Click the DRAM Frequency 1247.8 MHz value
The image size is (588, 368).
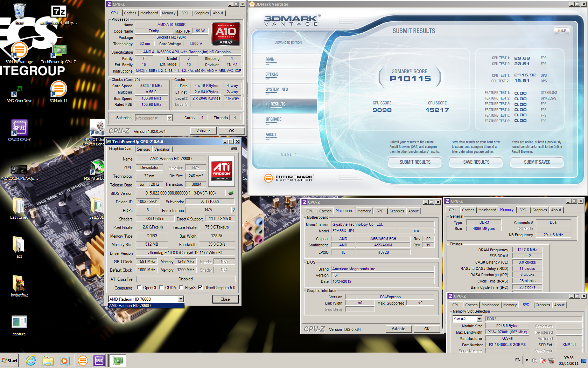point(527,250)
